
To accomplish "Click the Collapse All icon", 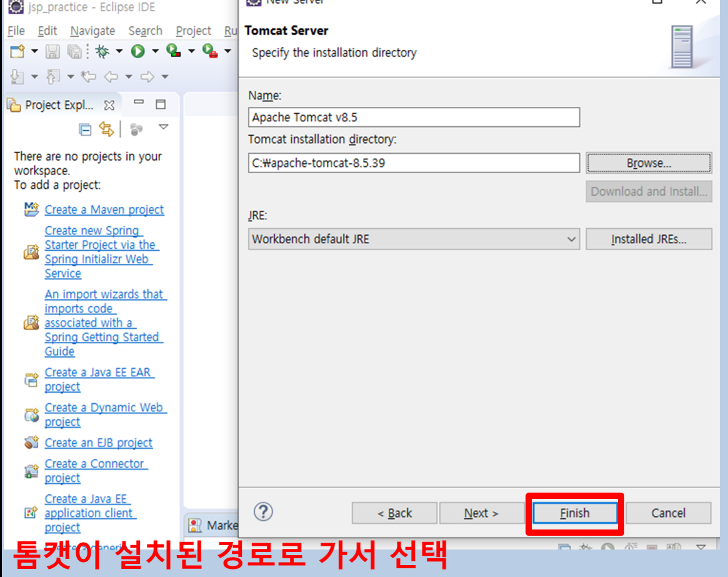I will (x=86, y=129).
